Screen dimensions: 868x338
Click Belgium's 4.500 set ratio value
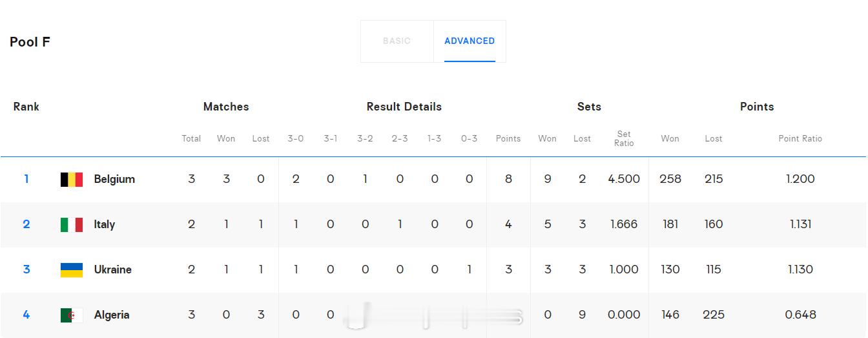(624, 179)
